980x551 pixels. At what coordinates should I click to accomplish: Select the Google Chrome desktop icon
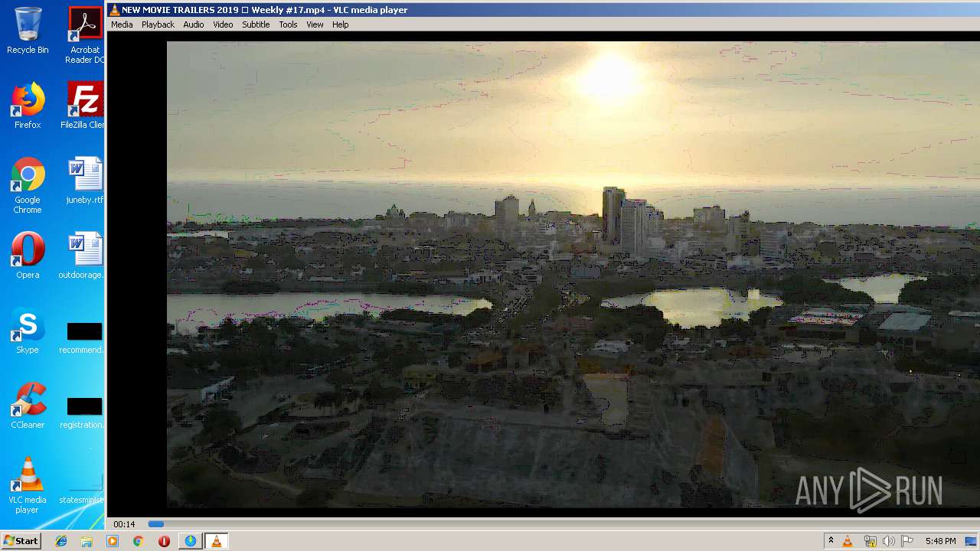click(x=28, y=185)
